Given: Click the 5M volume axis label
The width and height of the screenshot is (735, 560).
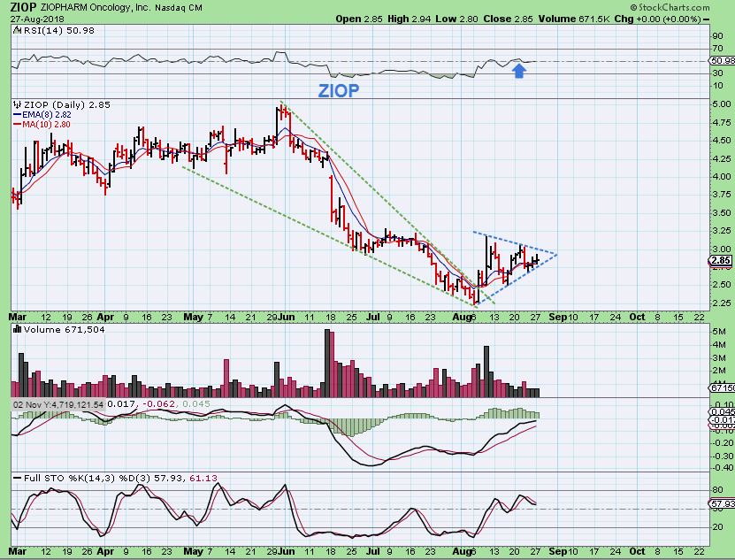Looking at the screenshot, I should [719, 332].
